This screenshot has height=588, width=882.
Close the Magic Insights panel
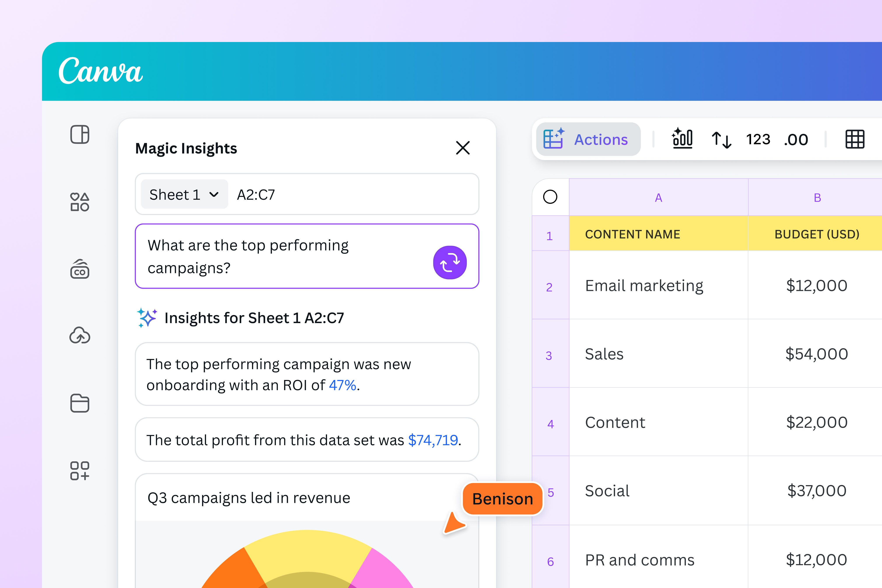click(x=463, y=148)
